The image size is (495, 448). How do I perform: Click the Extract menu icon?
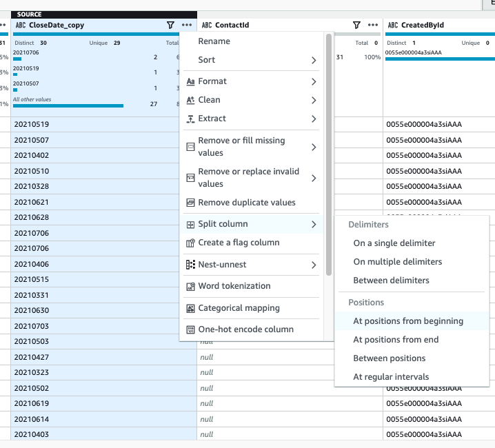click(x=190, y=119)
